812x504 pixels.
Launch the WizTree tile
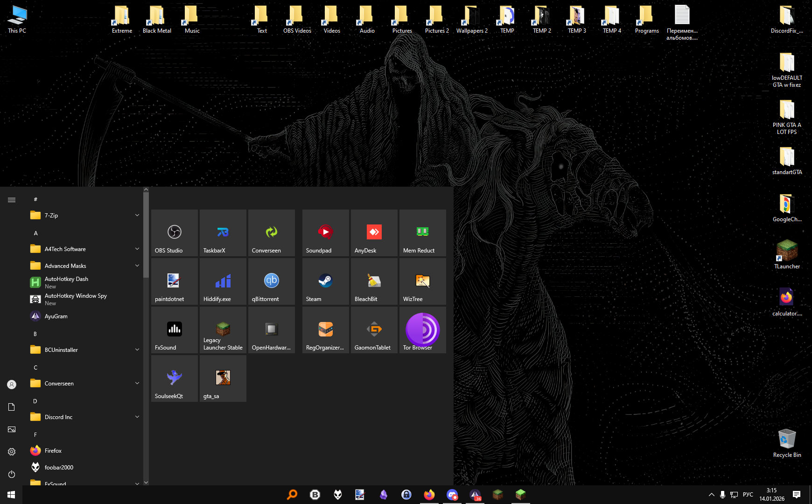tap(423, 281)
